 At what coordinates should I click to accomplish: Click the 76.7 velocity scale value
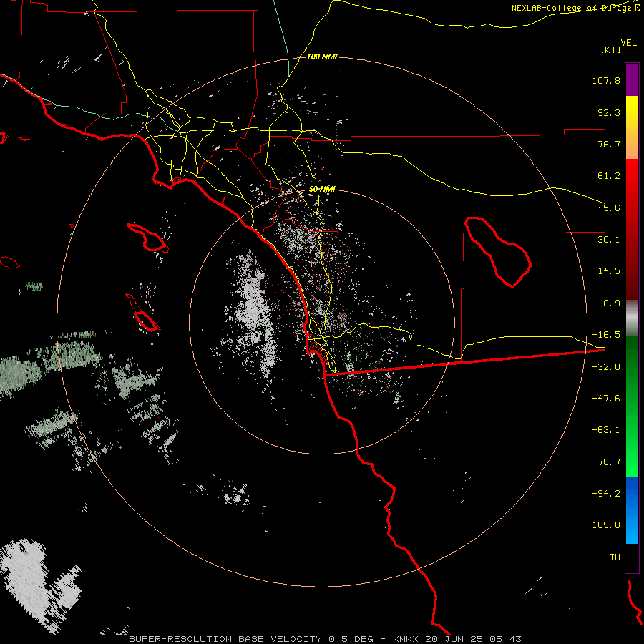(x=609, y=144)
